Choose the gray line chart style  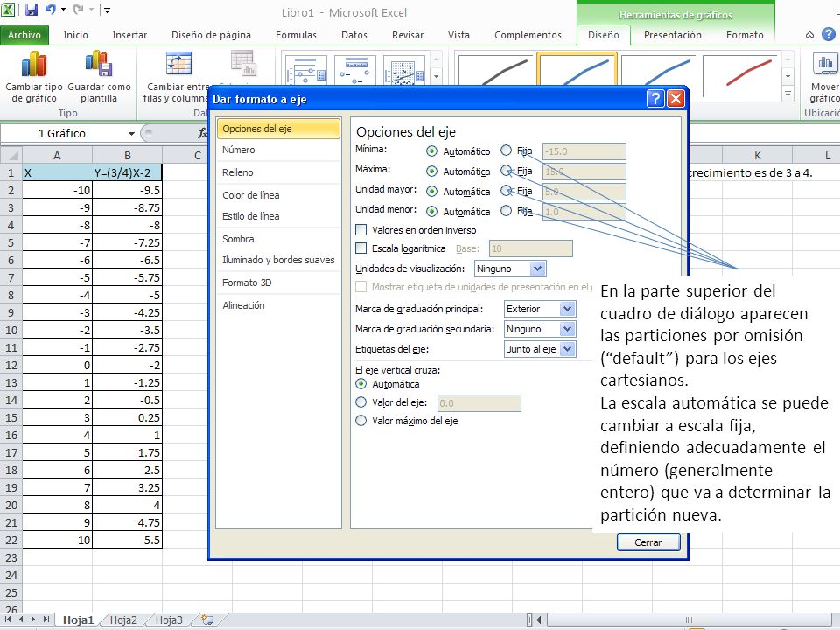point(495,69)
